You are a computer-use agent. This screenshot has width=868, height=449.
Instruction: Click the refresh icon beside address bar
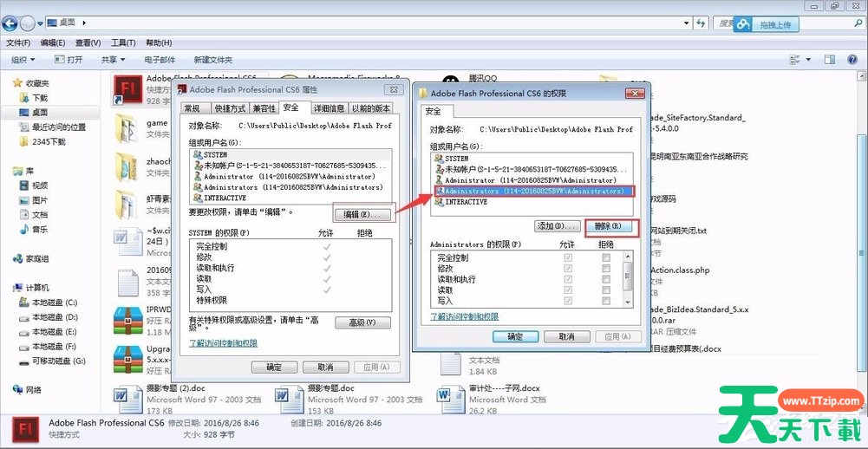[702, 23]
